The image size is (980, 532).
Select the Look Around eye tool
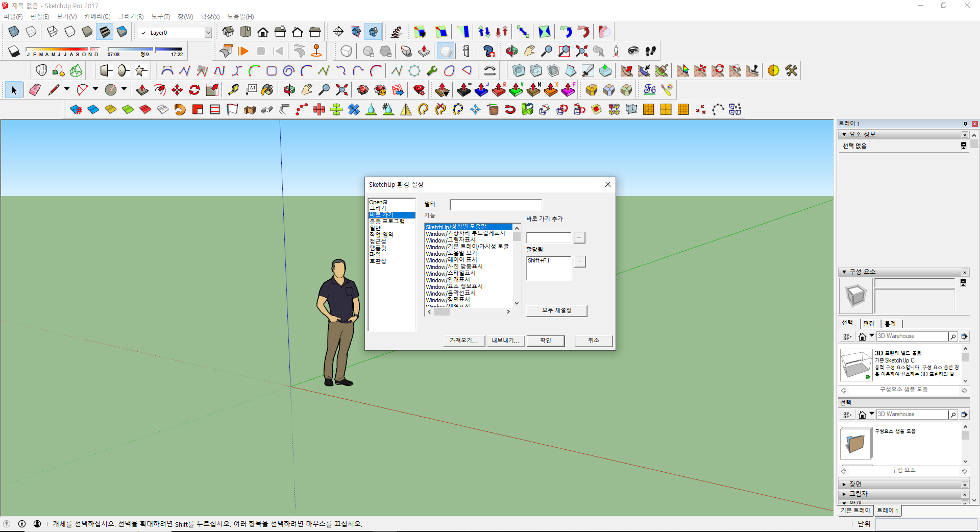tap(633, 51)
